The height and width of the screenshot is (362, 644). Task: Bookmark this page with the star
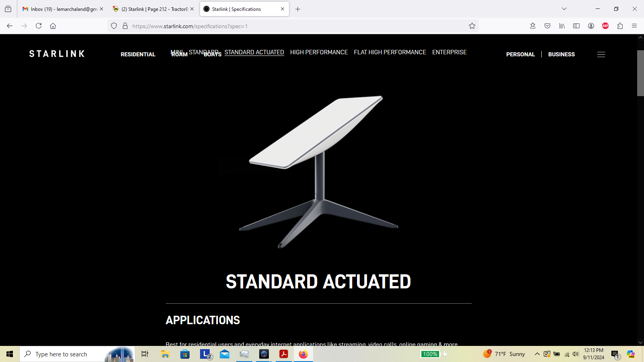tap(472, 26)
